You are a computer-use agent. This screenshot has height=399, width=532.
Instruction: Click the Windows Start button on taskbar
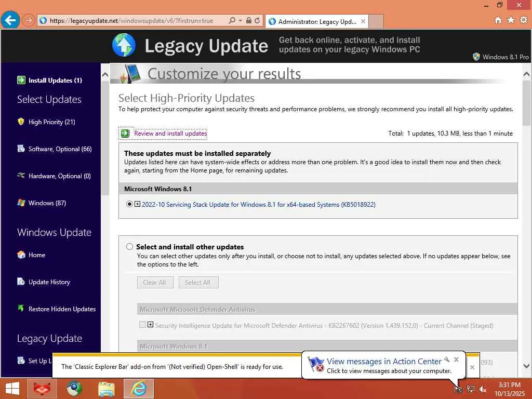click(12, 389)
